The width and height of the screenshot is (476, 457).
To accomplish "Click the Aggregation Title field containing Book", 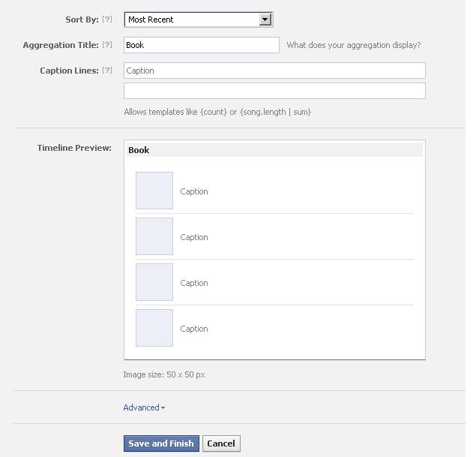I will point(201,45).
